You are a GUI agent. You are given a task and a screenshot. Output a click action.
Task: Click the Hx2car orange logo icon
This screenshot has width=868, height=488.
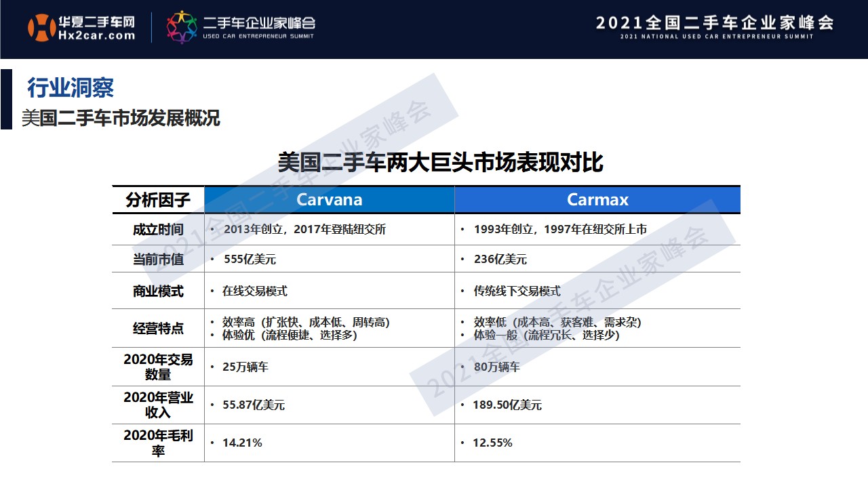coord(41,28)
